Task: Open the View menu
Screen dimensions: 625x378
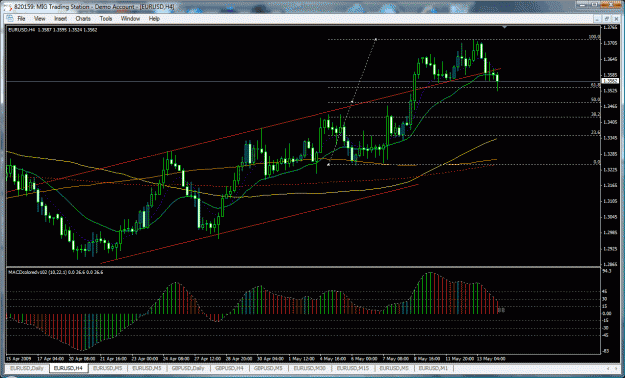Action: (39, 19)
